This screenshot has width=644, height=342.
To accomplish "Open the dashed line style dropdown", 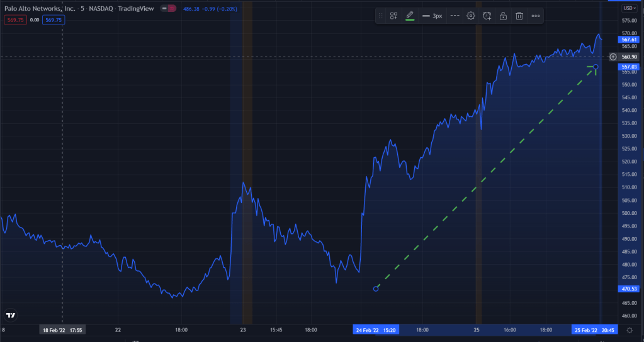I will pos(455,16).
